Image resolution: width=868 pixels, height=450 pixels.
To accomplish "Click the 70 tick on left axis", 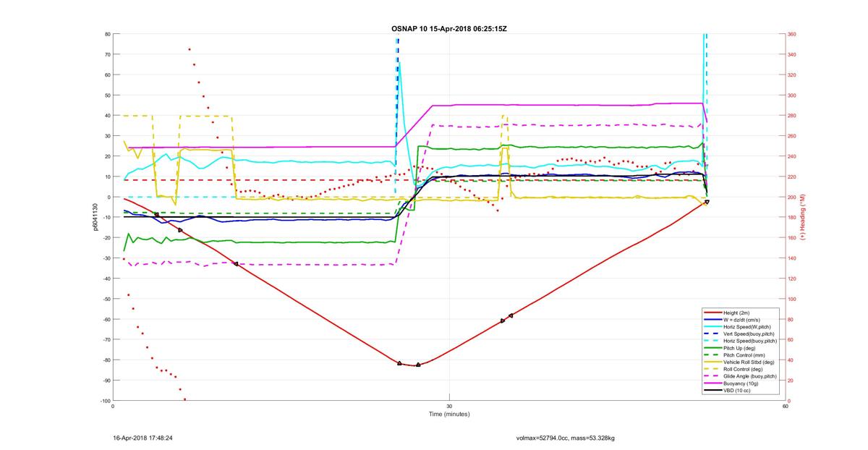I will pyautogui.click(x=107, y=54).
